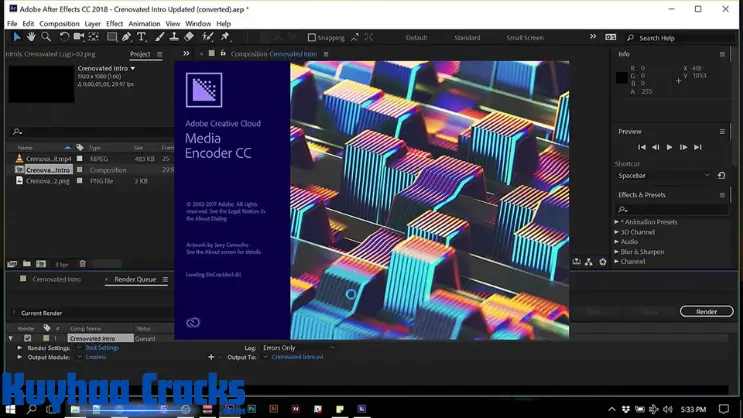This screenshot has width=743, height=418.
Task: Select the Pen tool
Action: click(126, 37)
